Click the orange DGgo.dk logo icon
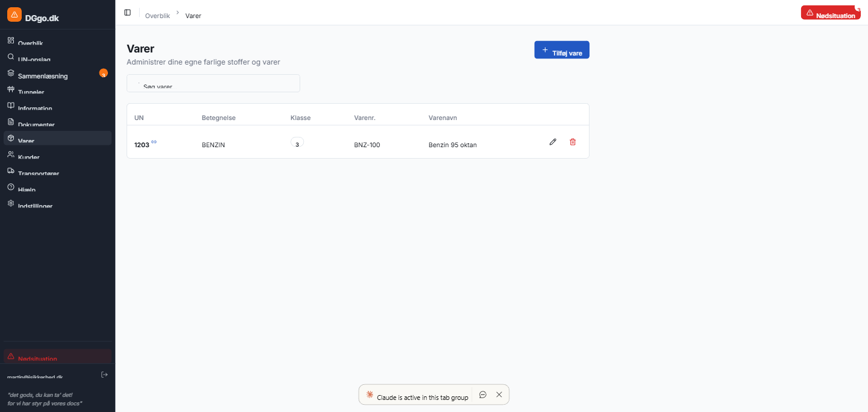This screenshot has width=868, height=412. coord(14,14)
